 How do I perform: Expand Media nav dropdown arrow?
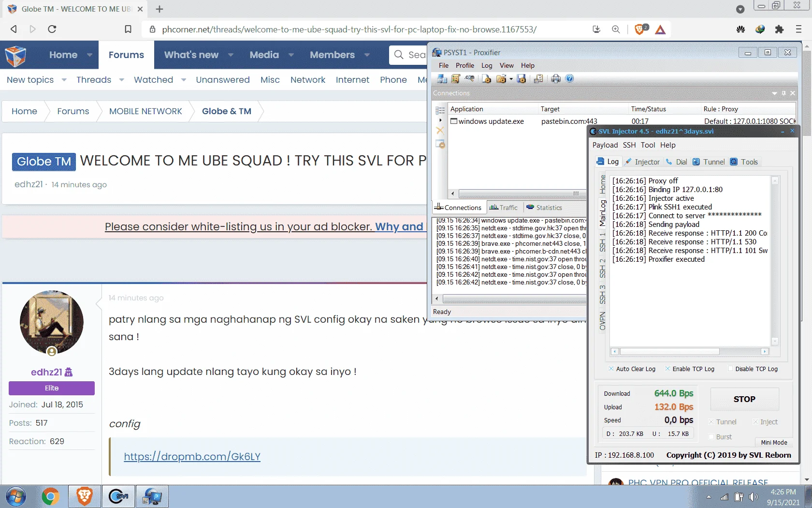click(291, 55)
